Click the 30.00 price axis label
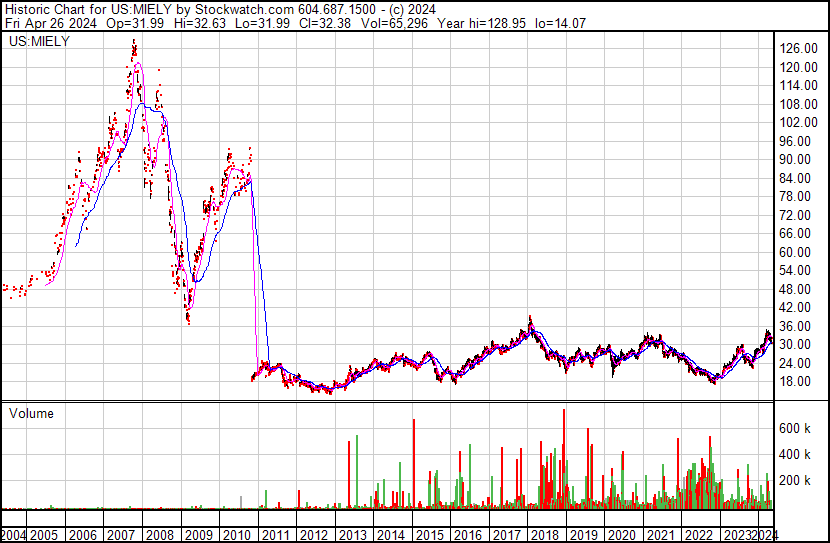Viewport: 830px width, 543px height. [795, 345]
